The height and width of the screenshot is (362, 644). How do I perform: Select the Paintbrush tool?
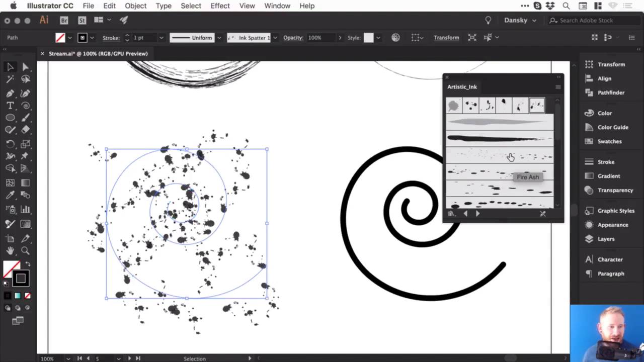[25, 118]
